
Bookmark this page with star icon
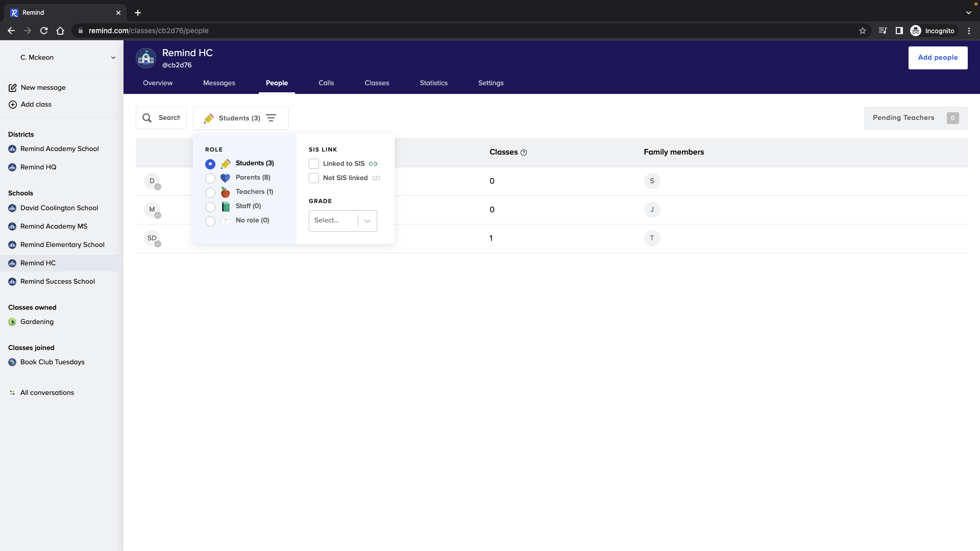click(863, 31)
